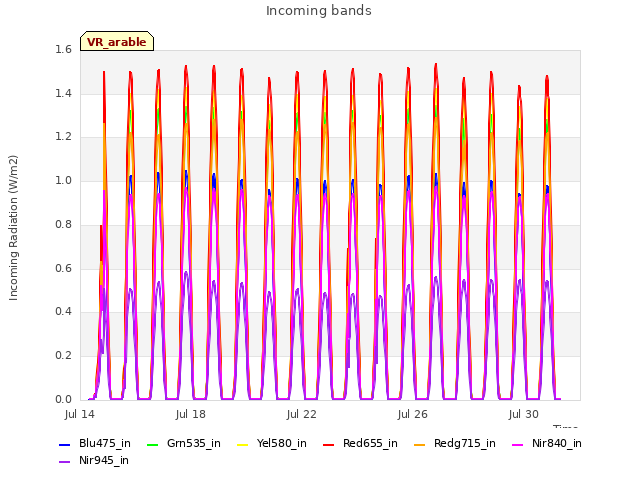
Task: Click the Jul 22 x-axis tick label
Action: pyautogui.click(x=302, y=415)
